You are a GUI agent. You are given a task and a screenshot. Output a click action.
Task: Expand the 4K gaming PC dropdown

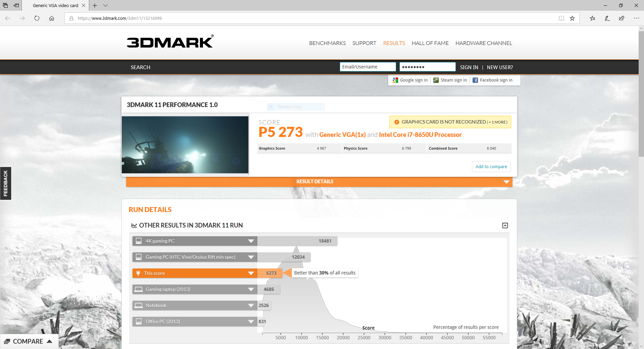pyautogui.click(x=251, y=241)
